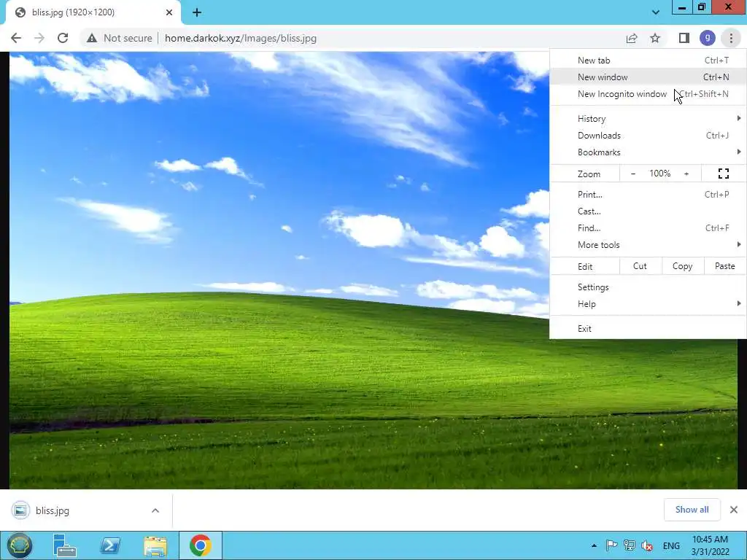This screenshot has height=560, width=747.
Task: Click the muted volume tray icon
Action: point(647,545)
